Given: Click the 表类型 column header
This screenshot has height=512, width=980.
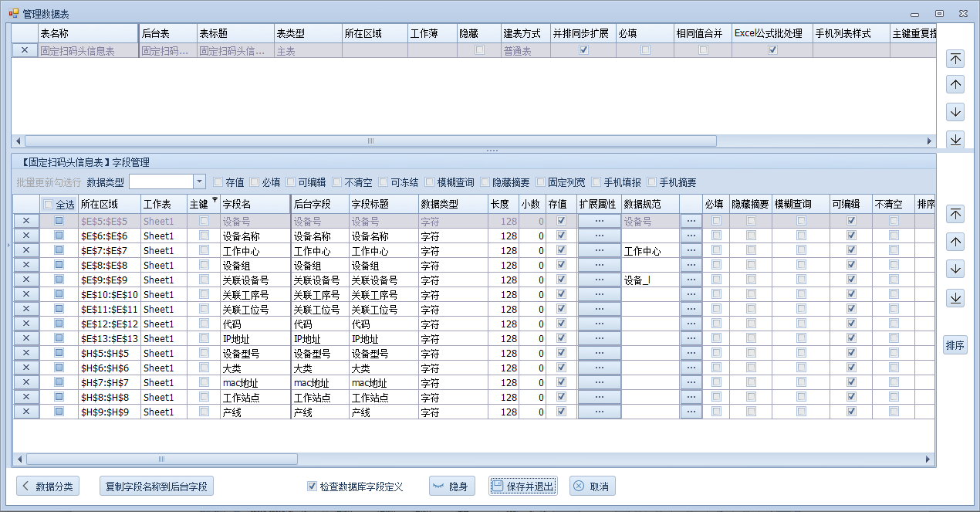Looking at the screenshot, I should pos(307,34).
